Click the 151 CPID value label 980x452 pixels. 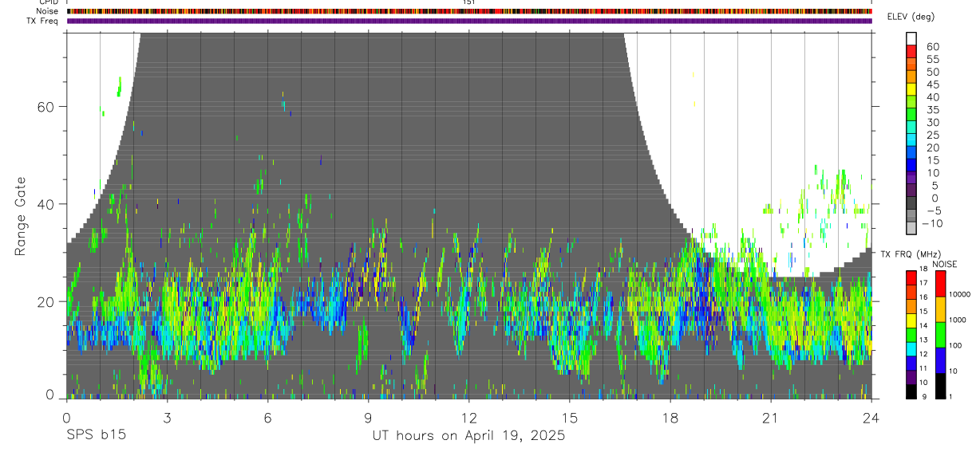pyautogui.click(x=469, y=2)
